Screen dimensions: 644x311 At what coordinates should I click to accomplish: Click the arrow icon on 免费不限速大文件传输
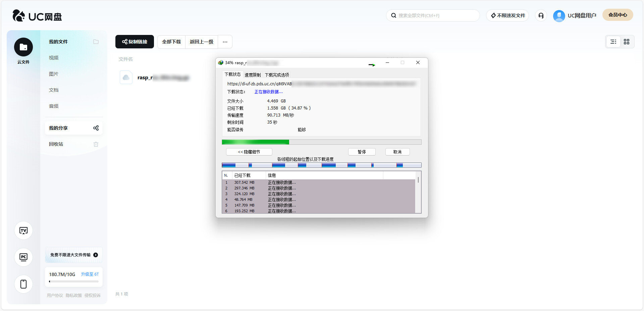[x=96, y=255]
